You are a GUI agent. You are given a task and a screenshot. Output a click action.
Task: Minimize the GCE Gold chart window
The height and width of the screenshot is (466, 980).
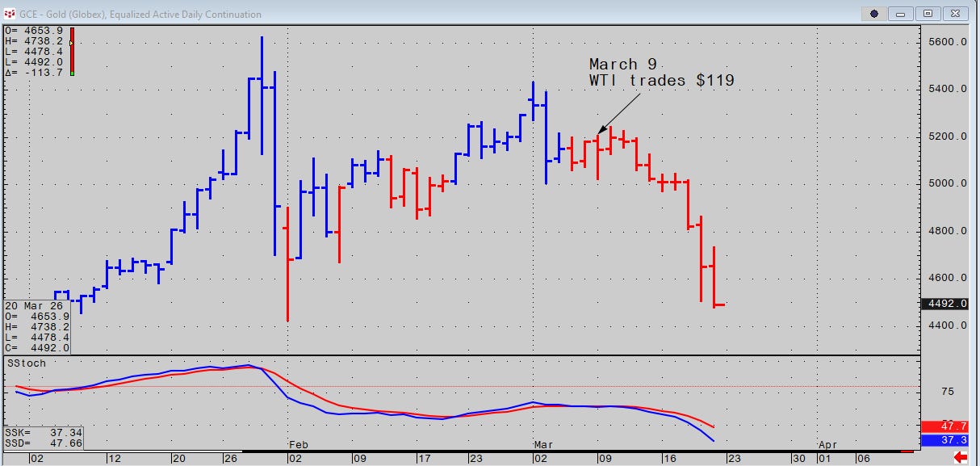901,14
